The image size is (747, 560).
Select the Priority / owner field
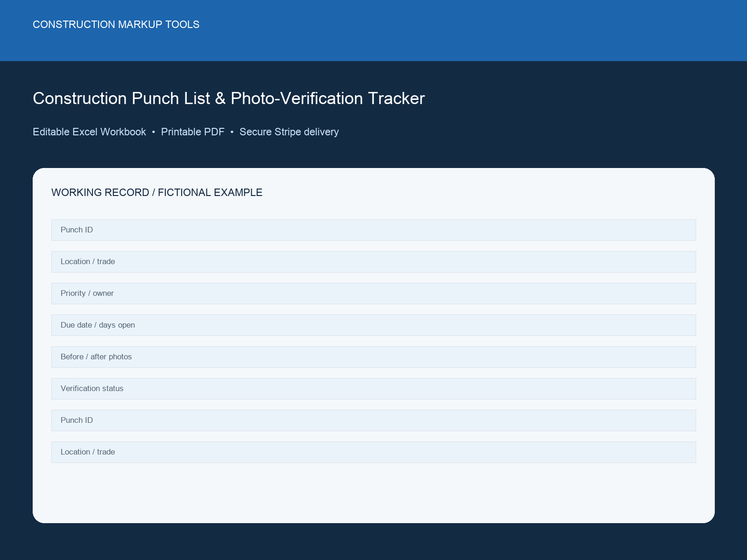point(373,294)
